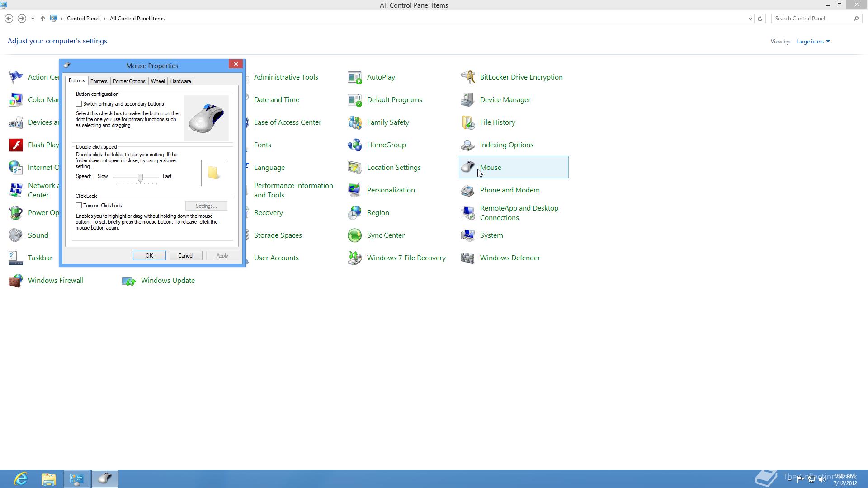Switch to the Wheel tab
The height and width of the screenshot is (488, 868).
[158, 81]
